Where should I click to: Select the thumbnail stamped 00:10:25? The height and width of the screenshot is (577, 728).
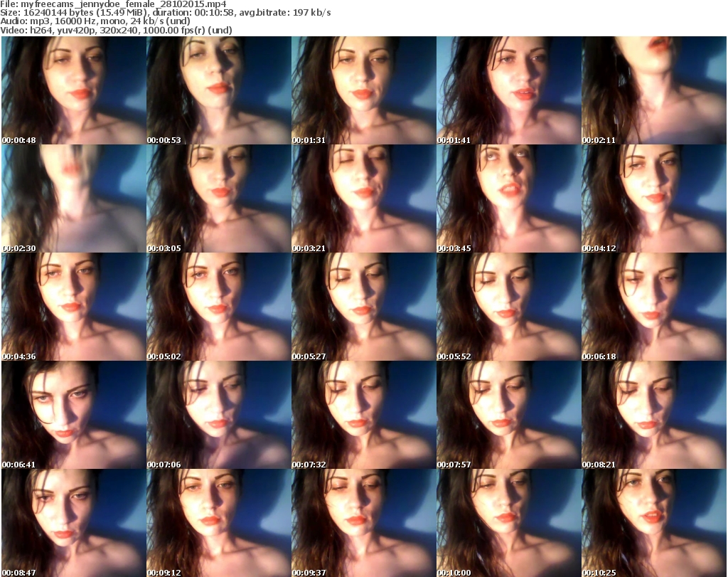tap(654, 523)
